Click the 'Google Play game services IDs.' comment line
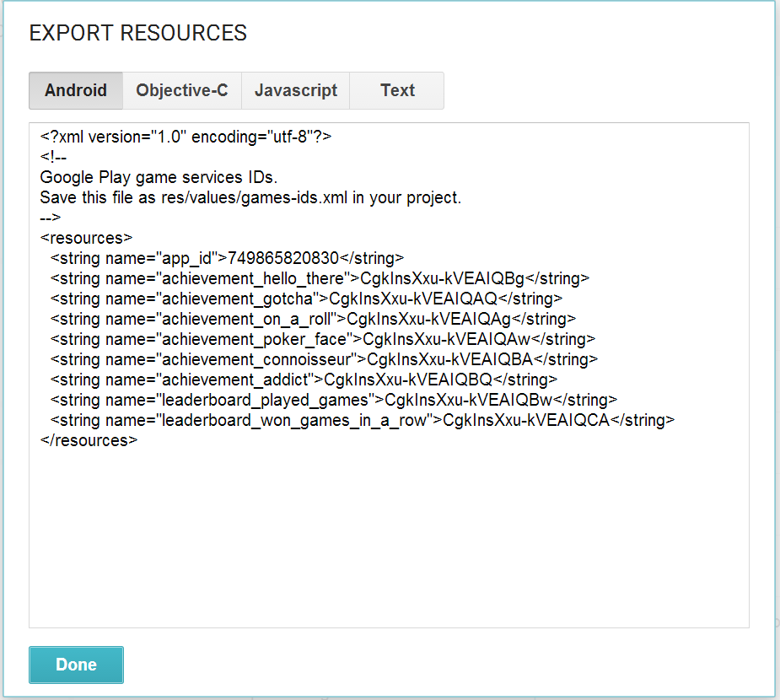780x700 pixels. (159, 178)
